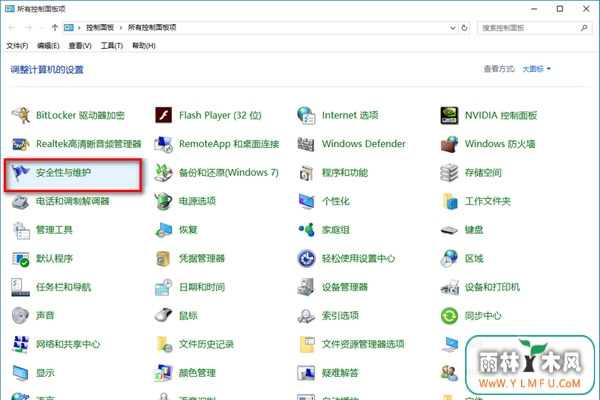600x400 pixels.
Task: Open the 工作文件夹 icon
Action: [449, 201]
